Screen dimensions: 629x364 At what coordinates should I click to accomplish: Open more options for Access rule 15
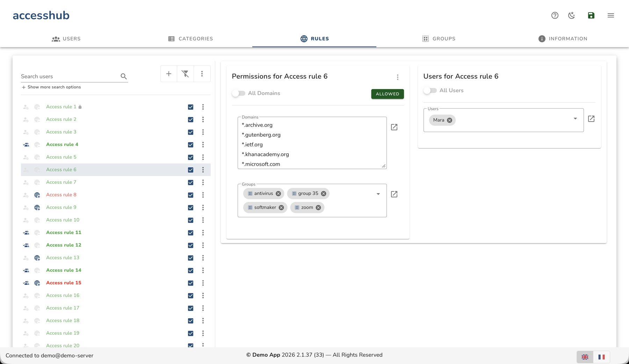click(x=203, y=283)
